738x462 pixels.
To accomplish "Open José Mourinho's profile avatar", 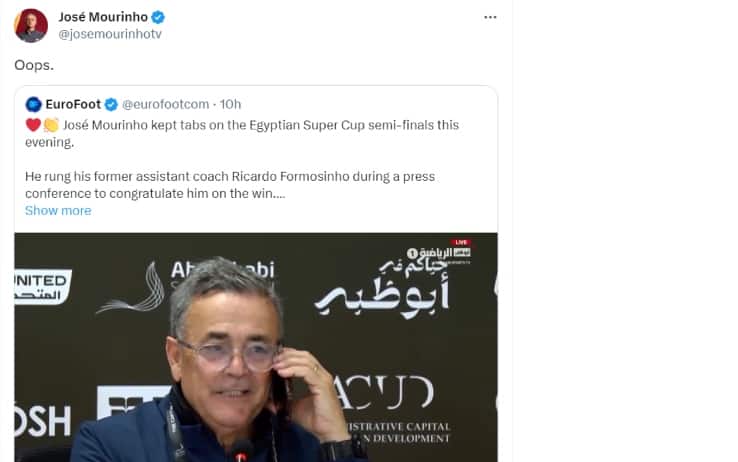I will (31, 25).
